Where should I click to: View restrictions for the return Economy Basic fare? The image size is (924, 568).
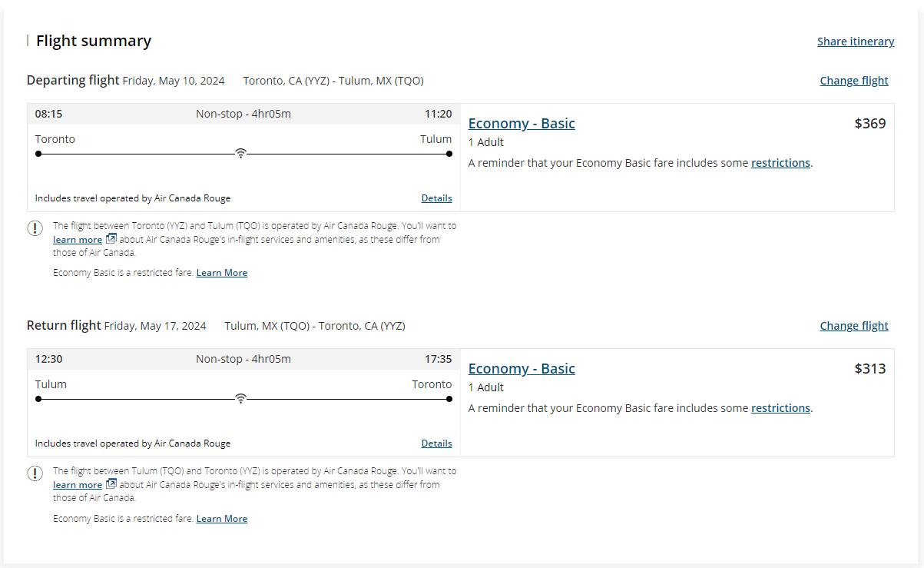point(780,408)
